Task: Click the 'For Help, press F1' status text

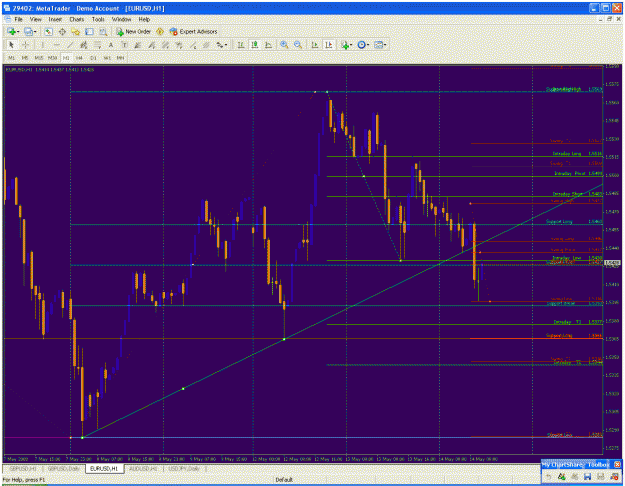Action: [x=24, y=480]
